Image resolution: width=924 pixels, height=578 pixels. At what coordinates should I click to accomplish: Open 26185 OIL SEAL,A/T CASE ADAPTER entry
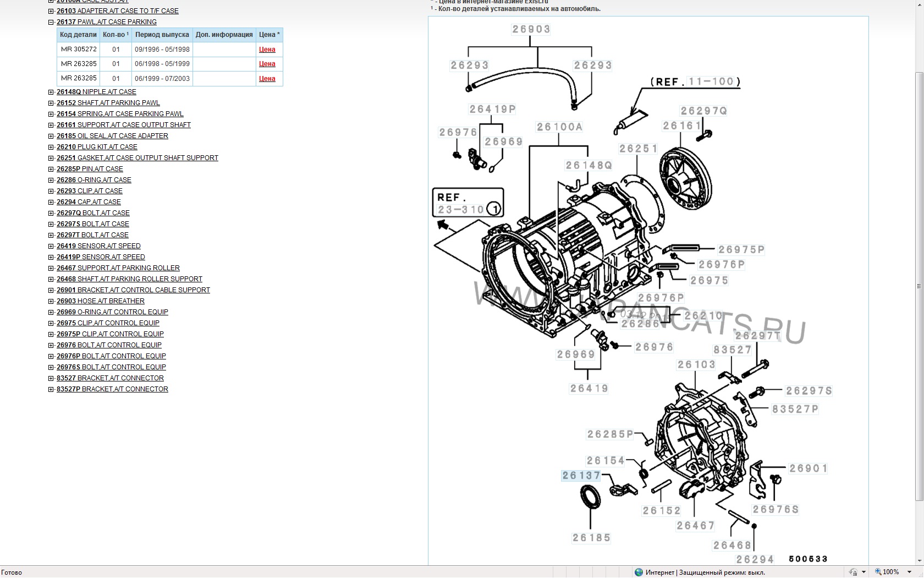click(x=112, y=136)
